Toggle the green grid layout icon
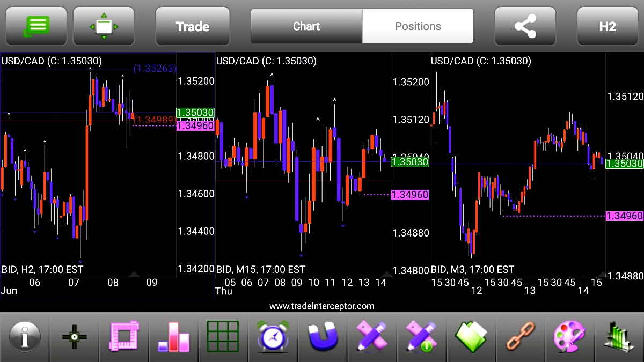Screen dimensions: 644x362 (223, 337)
